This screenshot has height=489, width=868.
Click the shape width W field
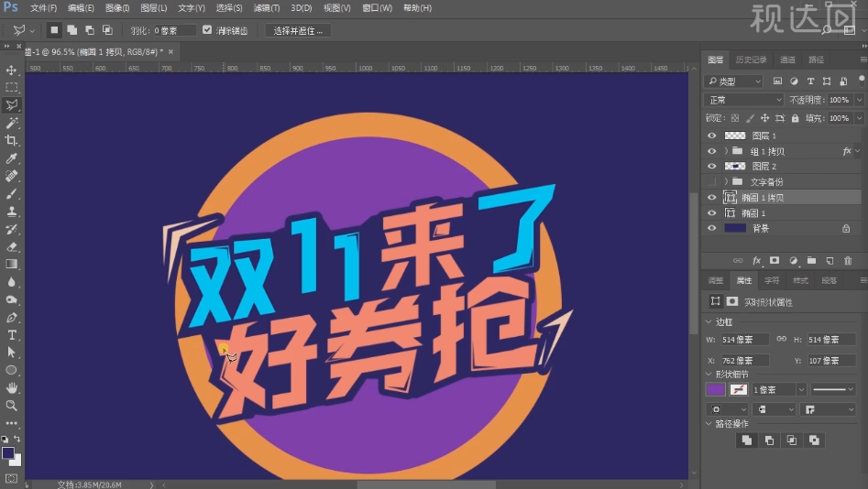coord(744,340)
